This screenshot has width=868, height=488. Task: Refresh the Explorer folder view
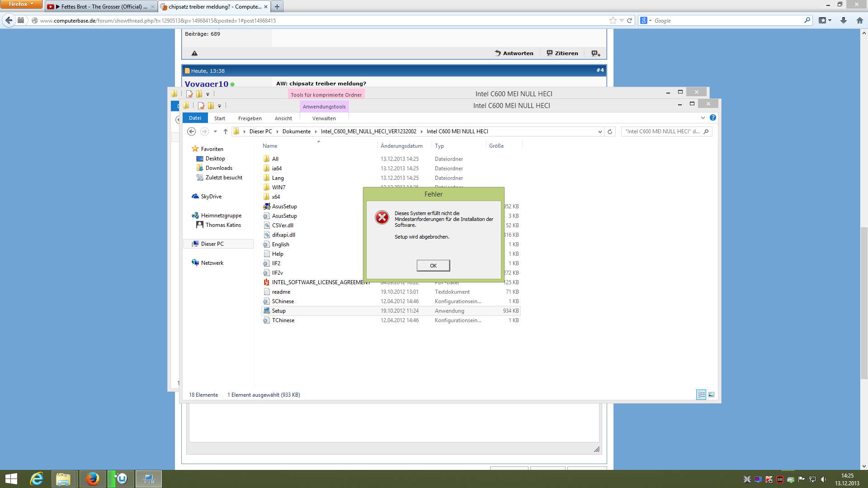[610, 131]
